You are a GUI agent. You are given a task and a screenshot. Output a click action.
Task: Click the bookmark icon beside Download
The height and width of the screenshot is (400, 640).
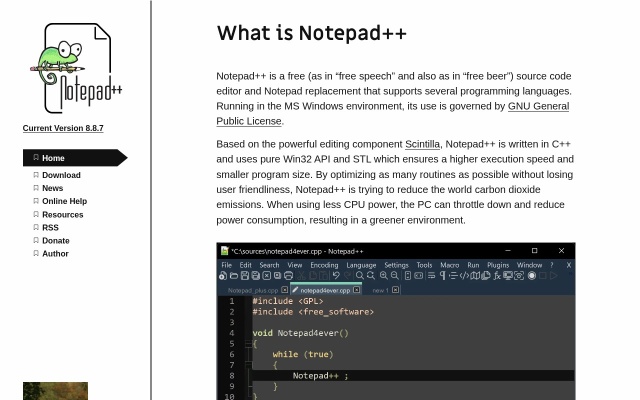pyautogui.click(x=36, y=175)
